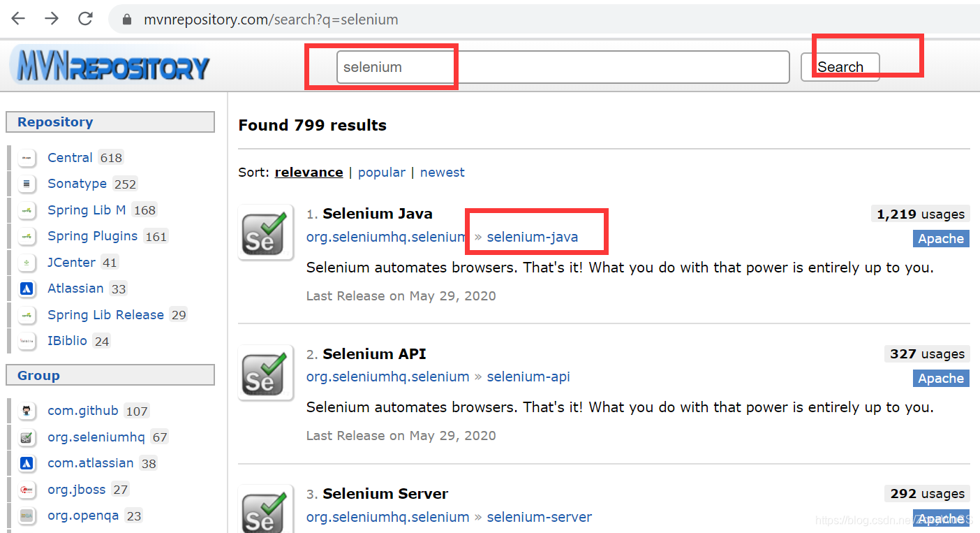Image resolution: width=980 pixels, height=533 pixels.
Task: Click the Apache license tag for Selenium Java
Action: pos(941,239)
